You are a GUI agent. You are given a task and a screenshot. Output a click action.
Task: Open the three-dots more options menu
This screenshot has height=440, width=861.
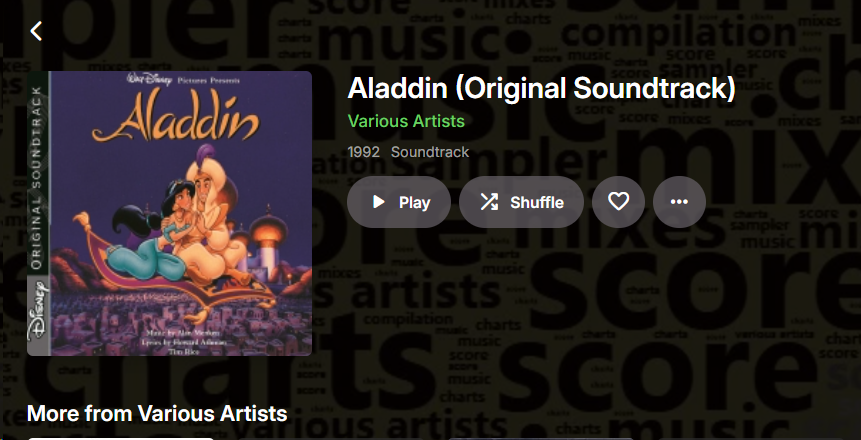pos(679,202)
